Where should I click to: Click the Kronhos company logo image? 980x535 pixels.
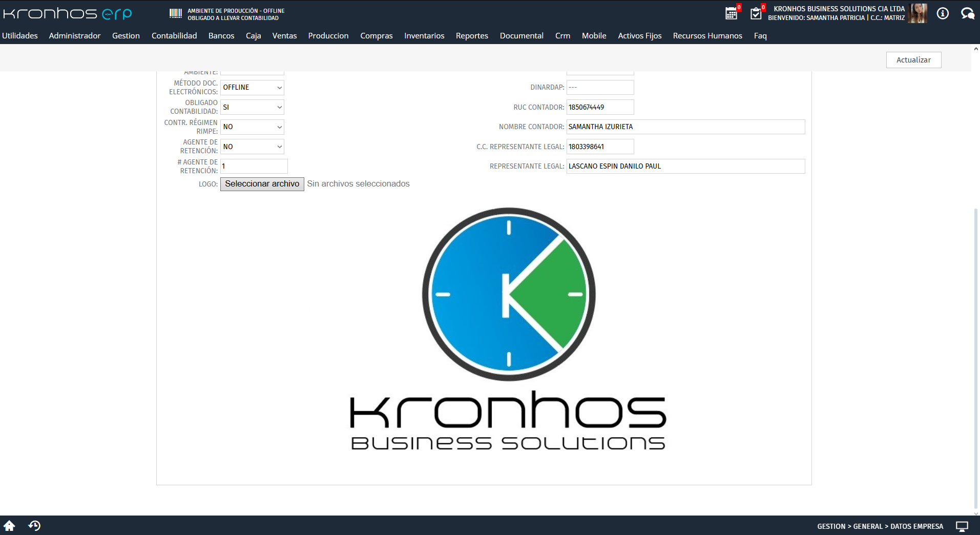pos(508,328)
